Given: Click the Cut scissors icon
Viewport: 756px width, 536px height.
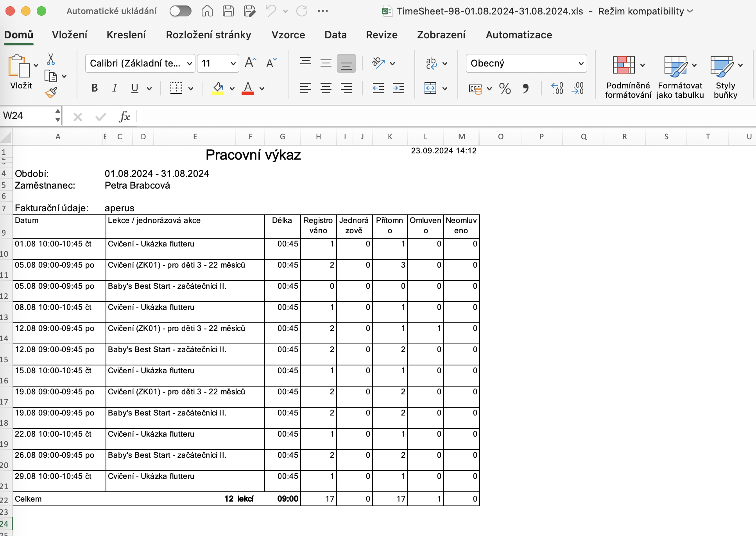Looking at the screenshot, I should pos(51,59).
